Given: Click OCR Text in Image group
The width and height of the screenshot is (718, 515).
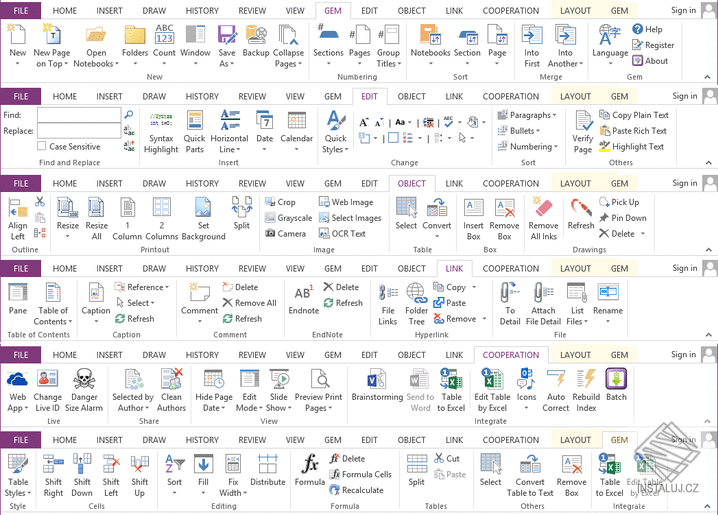Looking at the screenshot, I should (342, 233).
